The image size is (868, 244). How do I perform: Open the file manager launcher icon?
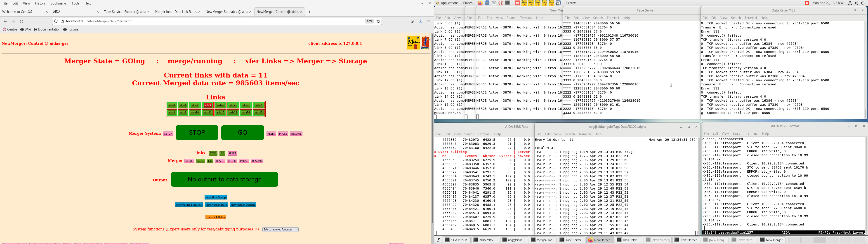click(x=487, y=3)
